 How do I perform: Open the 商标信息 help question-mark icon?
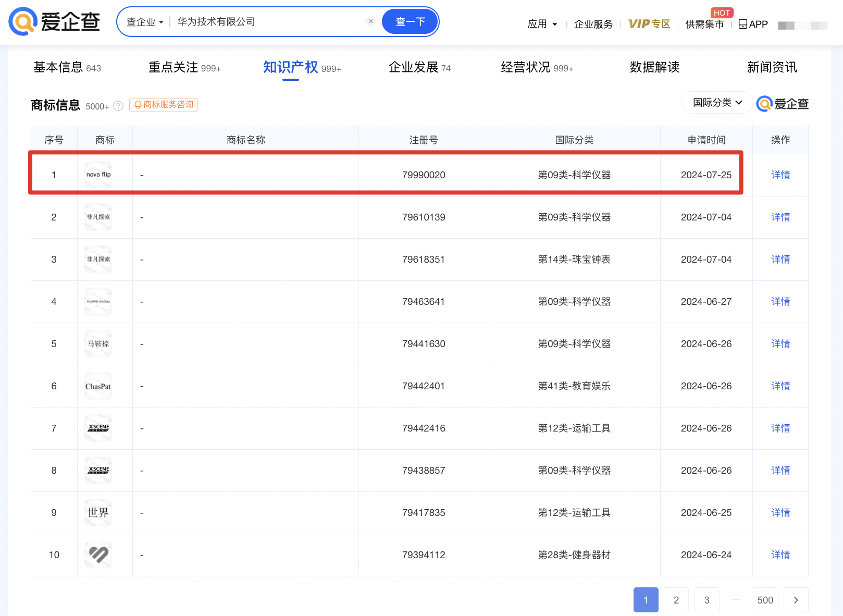point(118,106)
